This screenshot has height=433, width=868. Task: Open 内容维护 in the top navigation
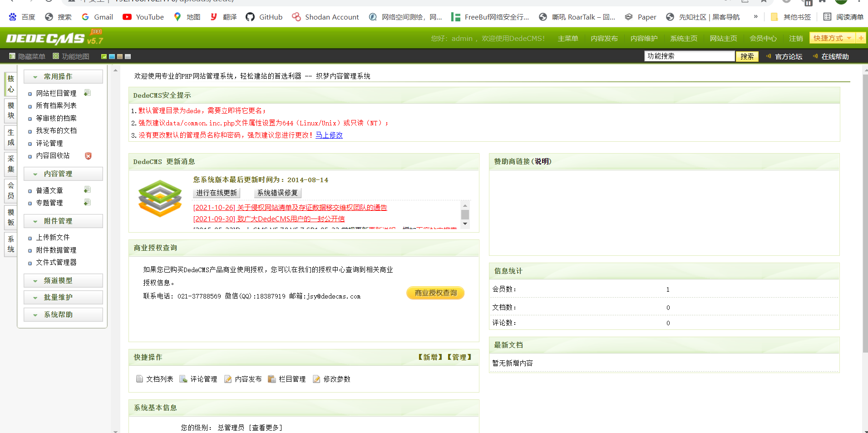644,39
